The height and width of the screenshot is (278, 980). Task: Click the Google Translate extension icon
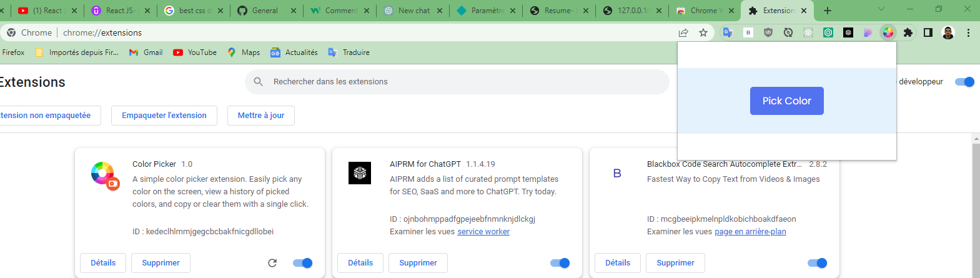coord(727,32)
